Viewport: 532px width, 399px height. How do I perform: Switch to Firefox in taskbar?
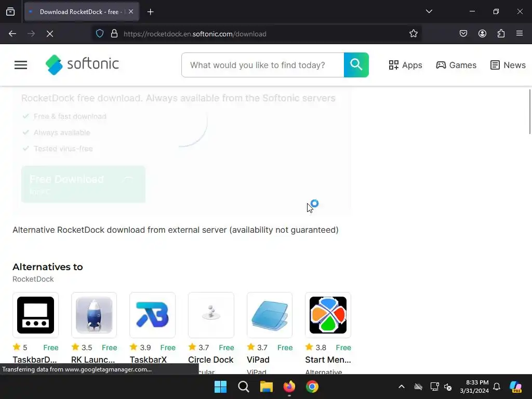point(289,387)
